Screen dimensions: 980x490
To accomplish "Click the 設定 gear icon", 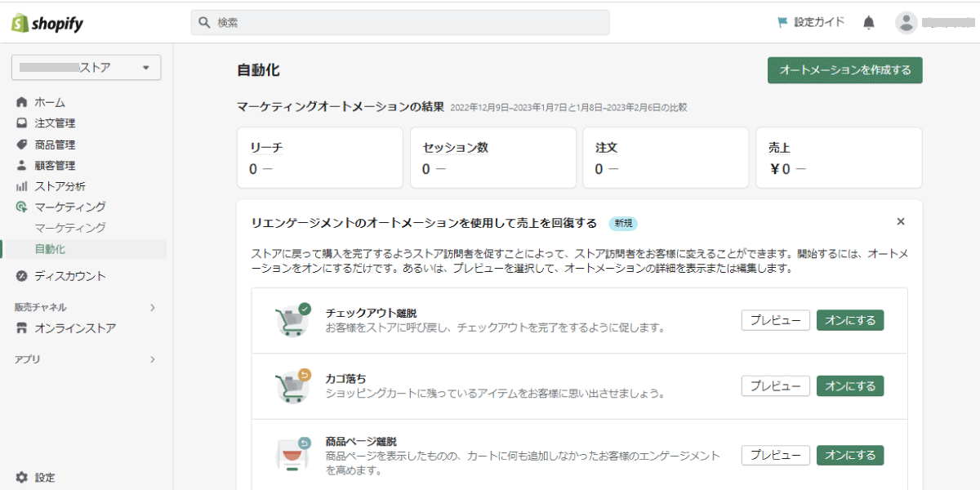I will 22,477.
